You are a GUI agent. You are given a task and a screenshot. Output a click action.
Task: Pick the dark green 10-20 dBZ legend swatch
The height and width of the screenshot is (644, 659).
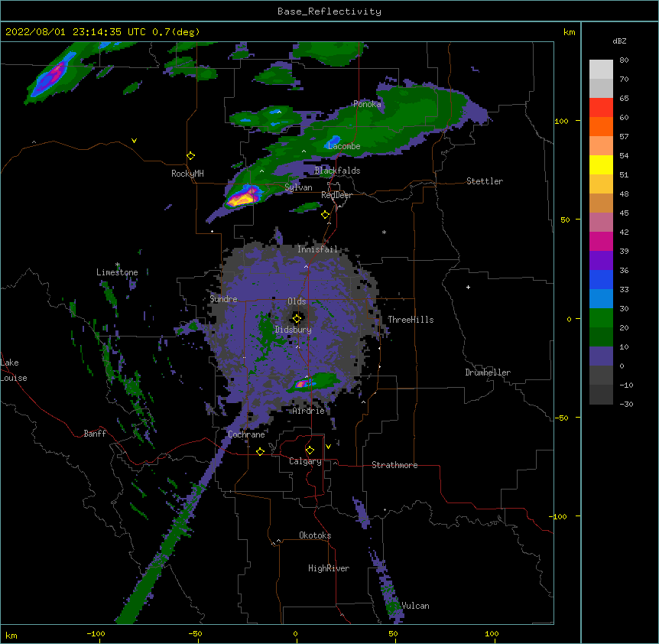click(x=601, y=337)
